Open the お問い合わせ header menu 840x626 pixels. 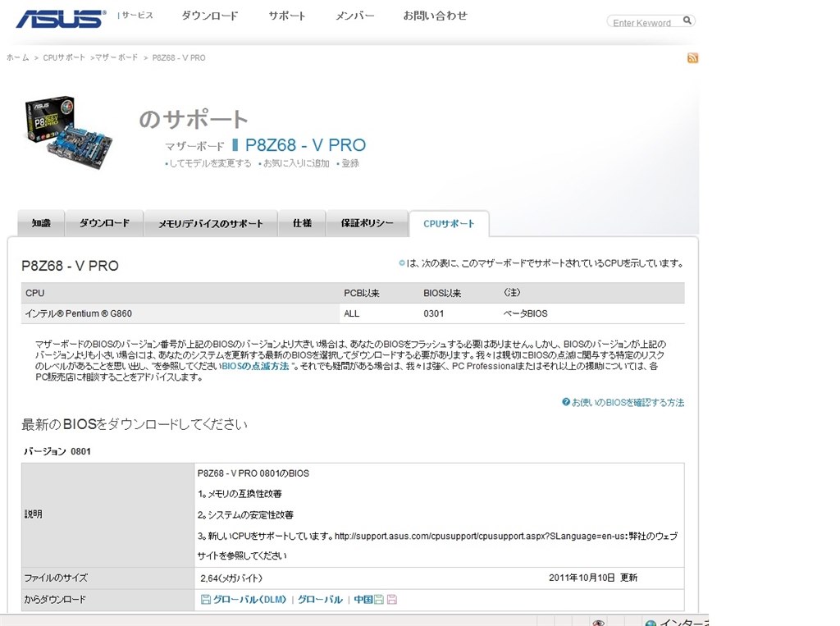(435, 16)
